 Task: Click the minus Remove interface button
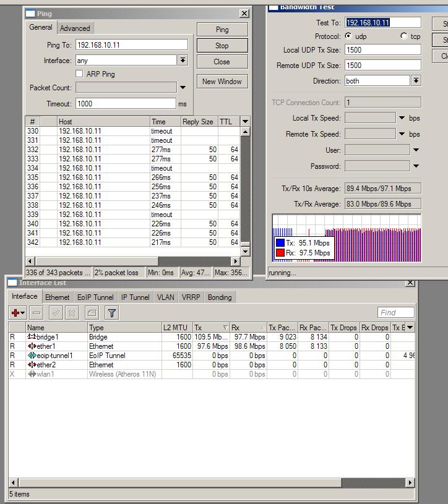pos(37,313)
